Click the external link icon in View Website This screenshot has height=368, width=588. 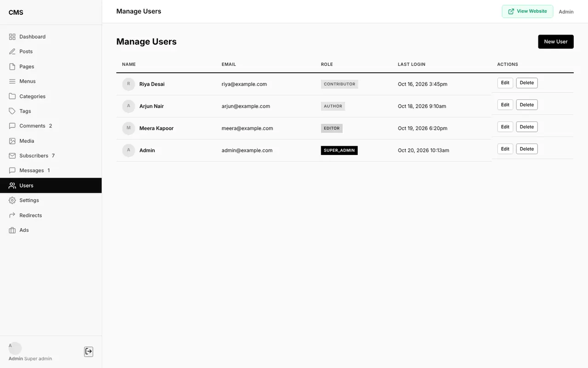click(511, 11)
